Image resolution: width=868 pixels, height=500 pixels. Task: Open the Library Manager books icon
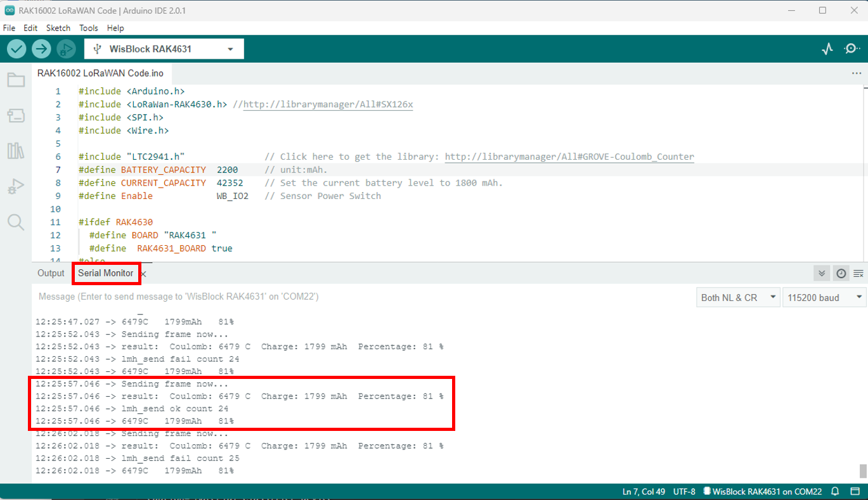click(16, 151)
